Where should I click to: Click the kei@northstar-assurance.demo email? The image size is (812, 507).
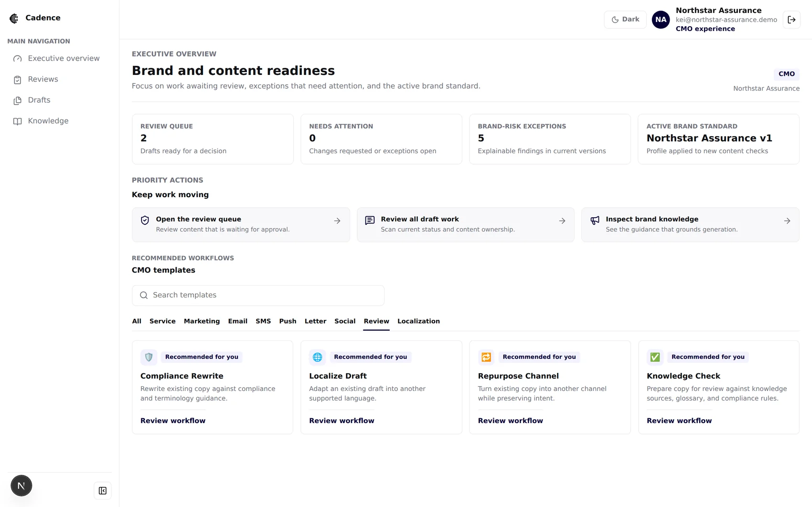point(726,20)
